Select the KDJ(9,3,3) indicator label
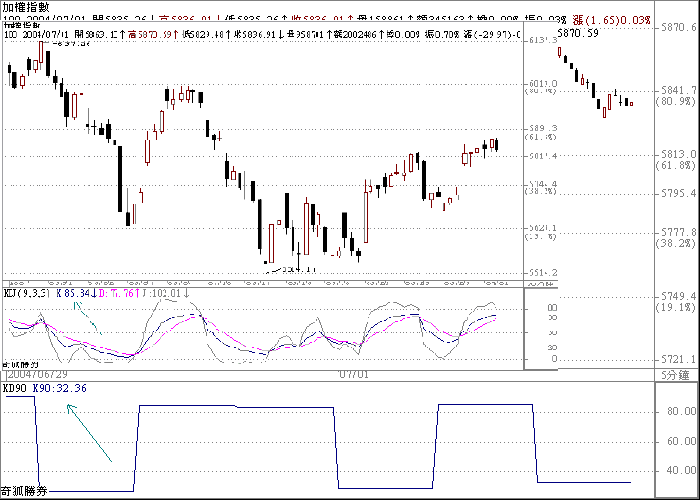 (x=27, y=293)
